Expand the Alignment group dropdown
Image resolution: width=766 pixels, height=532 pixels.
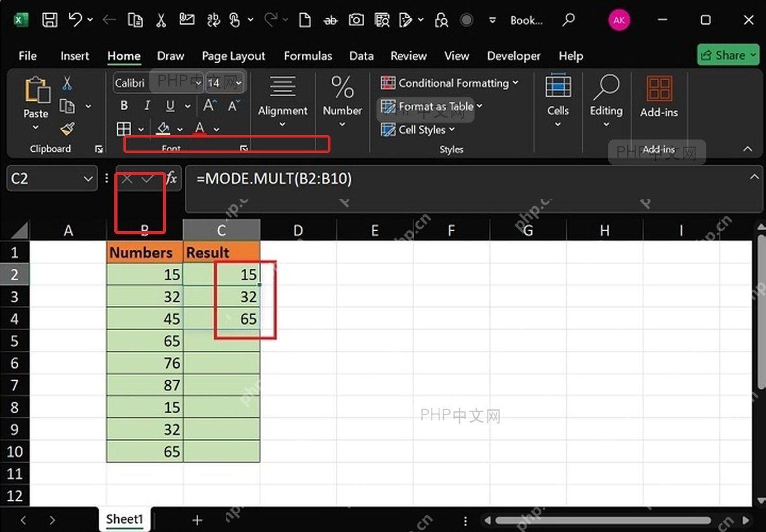pyautogui.click(x=282, y=125)
